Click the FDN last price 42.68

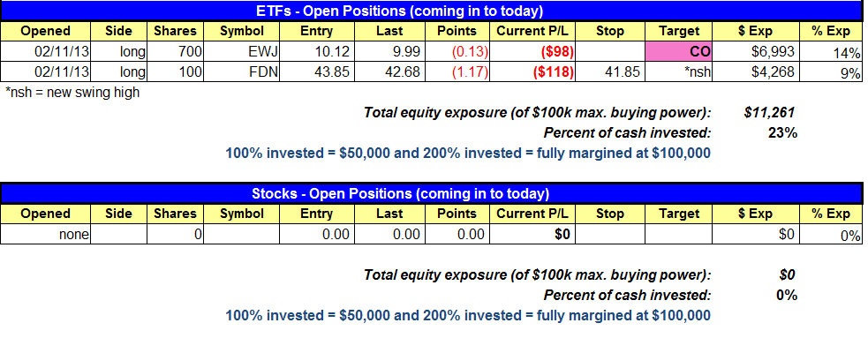(x=389, y=71)
